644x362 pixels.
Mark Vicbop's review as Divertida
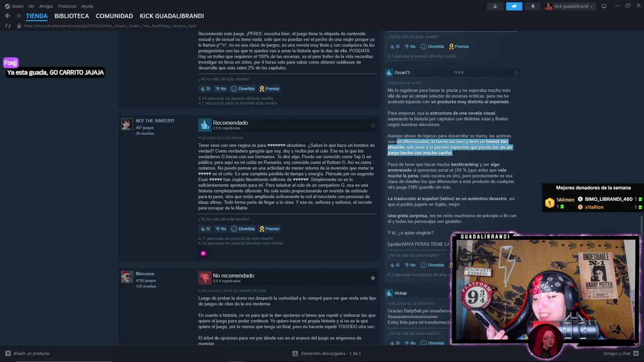coord(432,343)
